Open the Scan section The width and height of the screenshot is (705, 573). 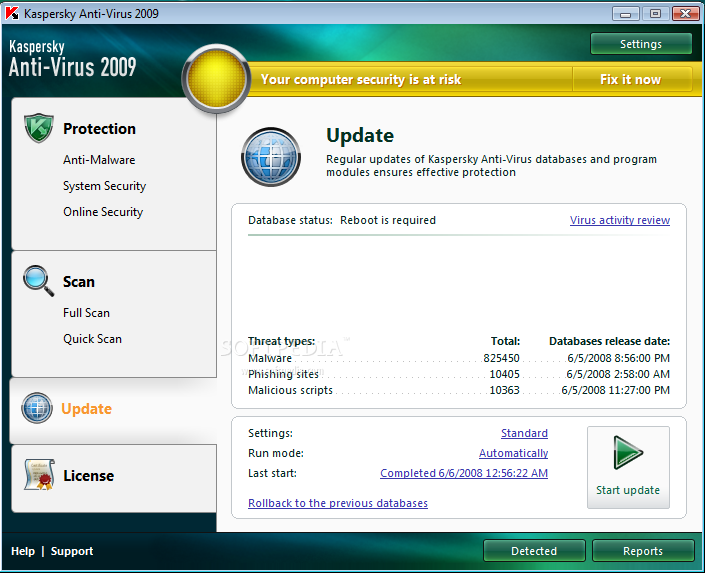click(x=79, y=282)
